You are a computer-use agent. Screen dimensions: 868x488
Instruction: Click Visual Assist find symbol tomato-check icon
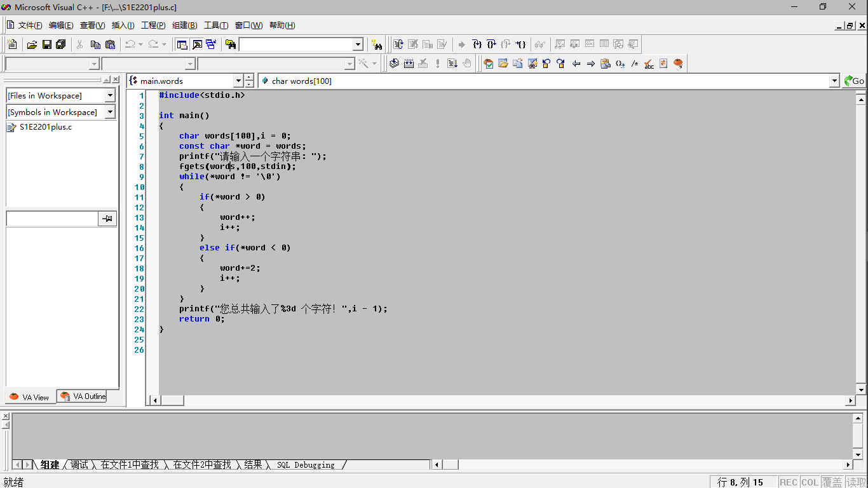[489, 64]
